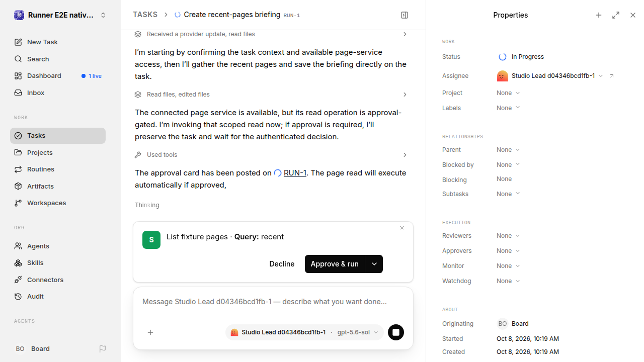This screenshot has width=644, height=362.
Task: Go to Tasks in the sidebar
Action: (58, 136)
